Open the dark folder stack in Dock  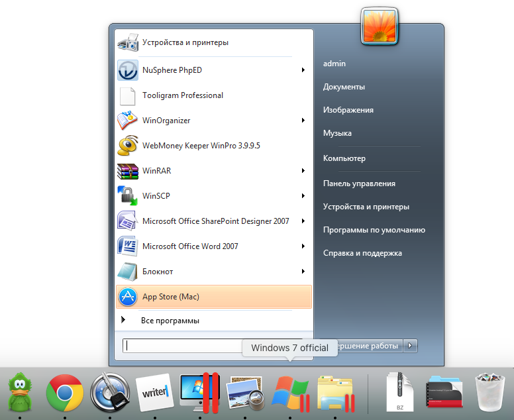[444, 392]
